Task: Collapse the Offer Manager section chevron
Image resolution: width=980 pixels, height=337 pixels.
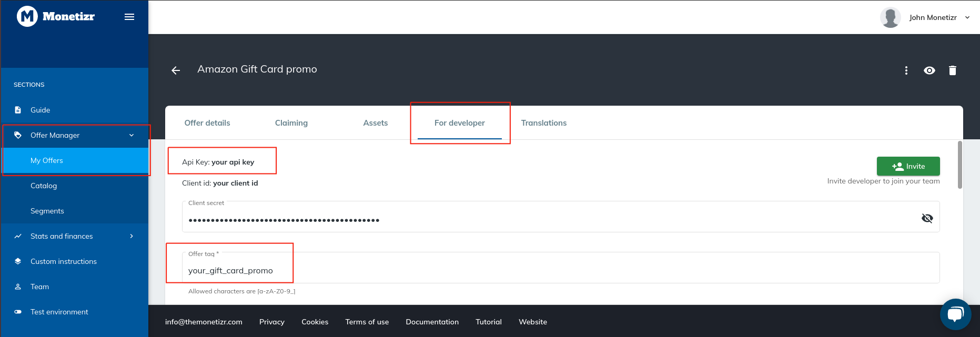Action: pos(132,135)
